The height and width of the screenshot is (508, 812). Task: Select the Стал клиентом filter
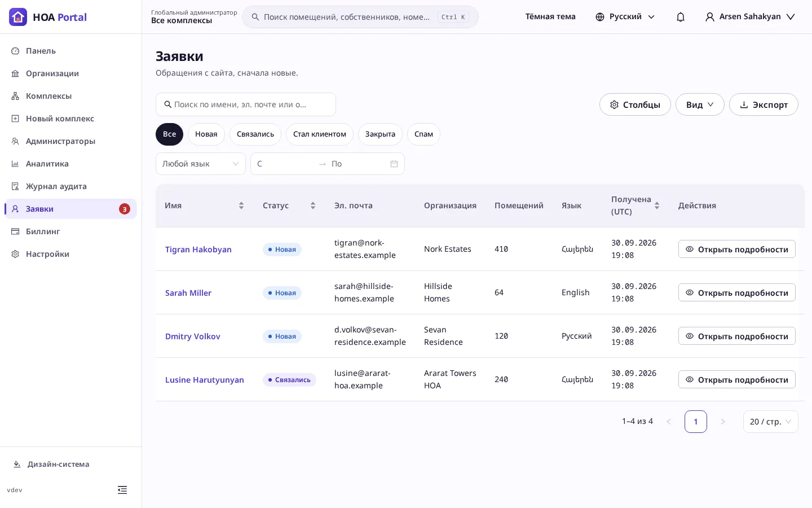[x=320, y=134]
